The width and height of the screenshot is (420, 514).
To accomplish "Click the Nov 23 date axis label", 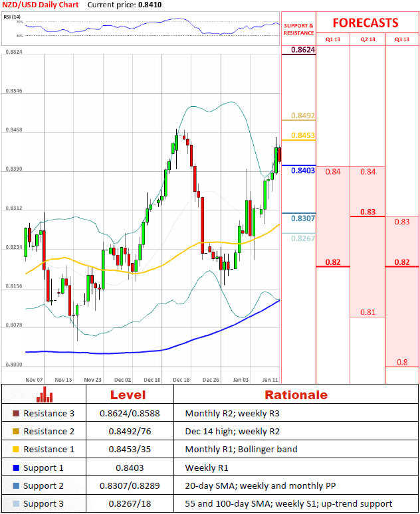I will (93, 380).
